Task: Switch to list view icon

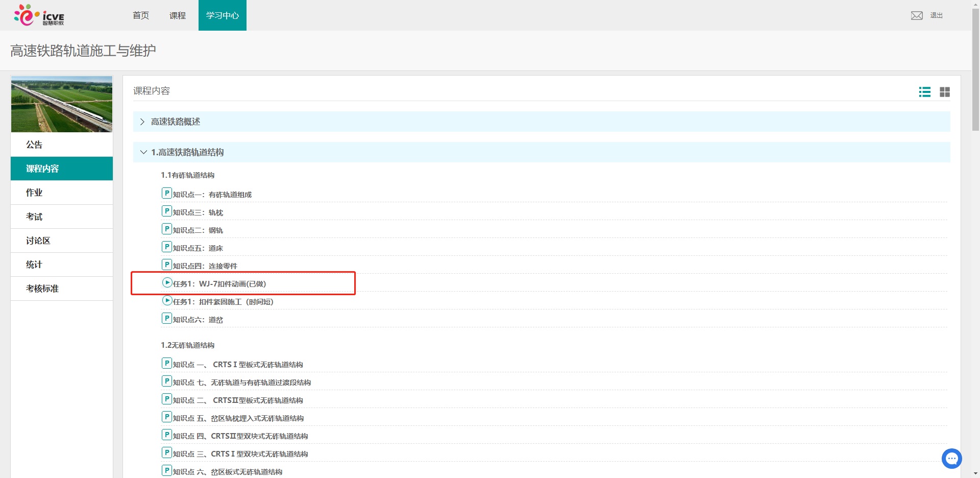Action: pos(924,92)
